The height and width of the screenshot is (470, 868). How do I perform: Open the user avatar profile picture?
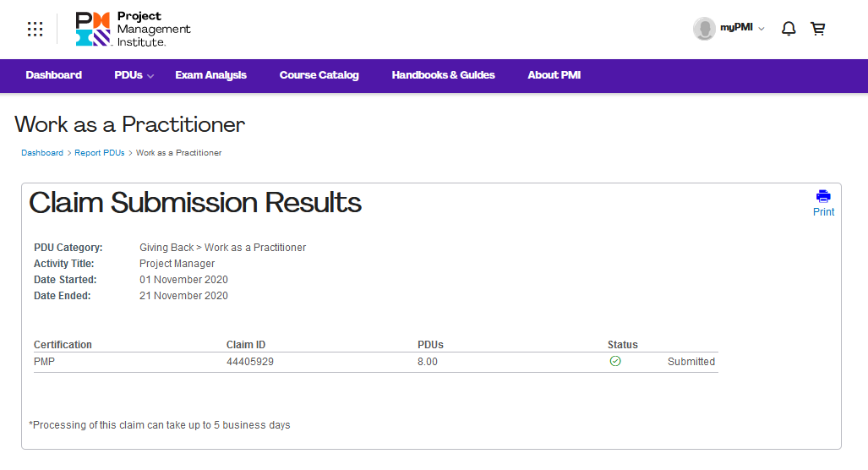tap(704, 28)
